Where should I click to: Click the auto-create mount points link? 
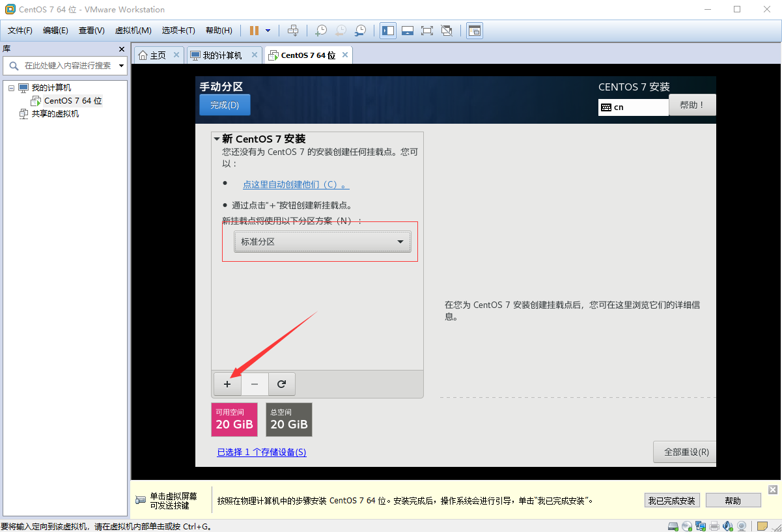[296, 184]
